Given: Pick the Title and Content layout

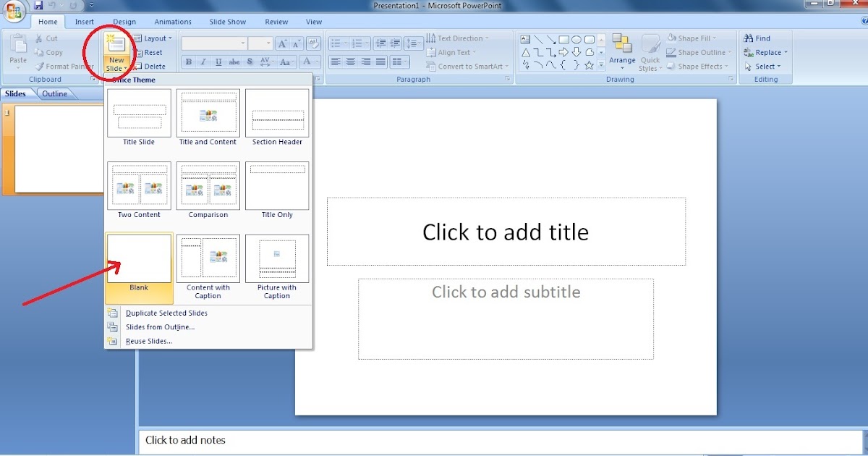Looking at the screenshot, I should (x=208, y=114).
